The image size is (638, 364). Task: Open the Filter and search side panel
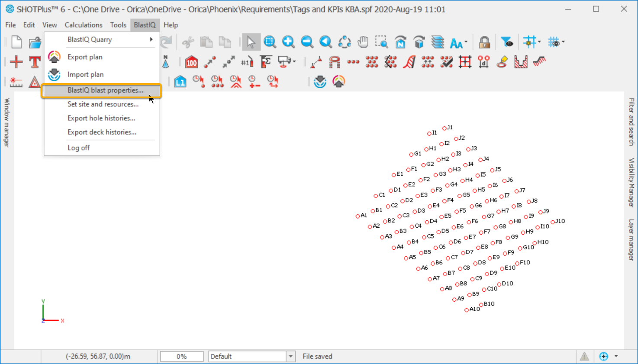coord(631,122)
